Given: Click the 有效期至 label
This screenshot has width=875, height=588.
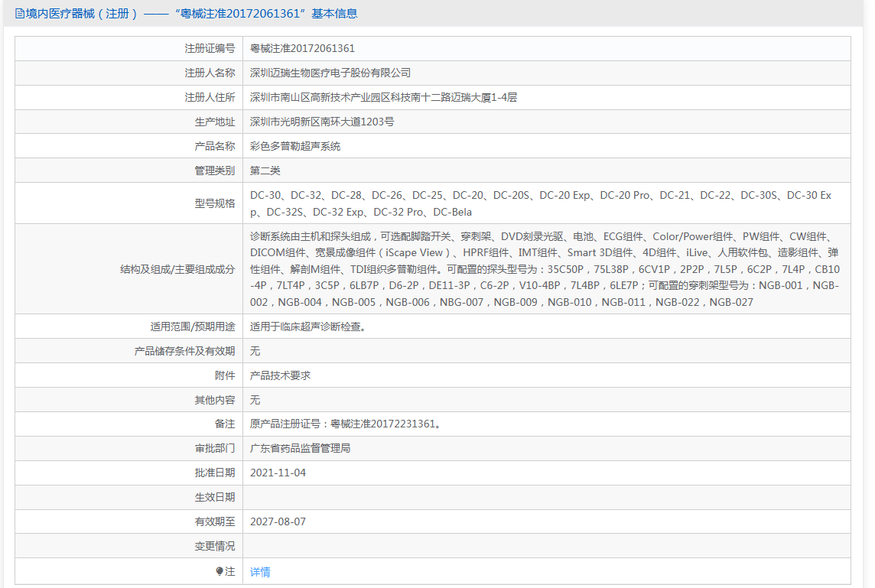Looking at the screenshot, I should click(215, 522).
